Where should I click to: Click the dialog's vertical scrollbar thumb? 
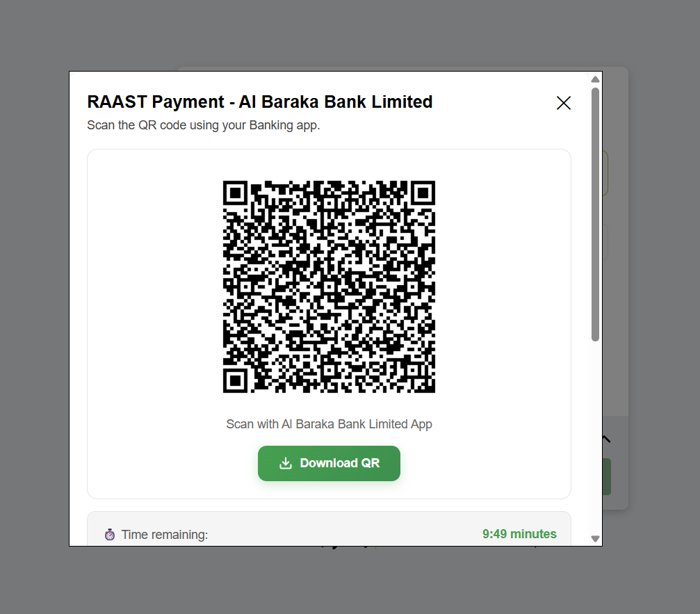pyautogui.click(x=595, y=214)
